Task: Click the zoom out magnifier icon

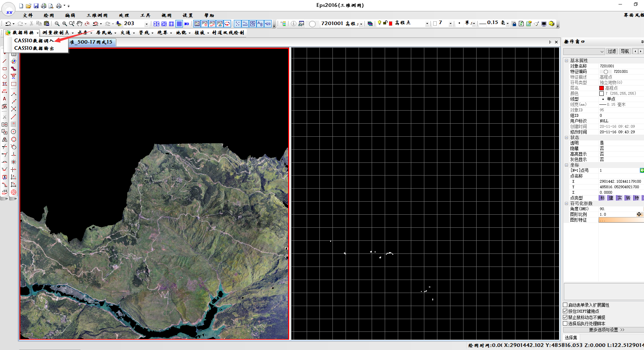Action: (x=57, y=23)
